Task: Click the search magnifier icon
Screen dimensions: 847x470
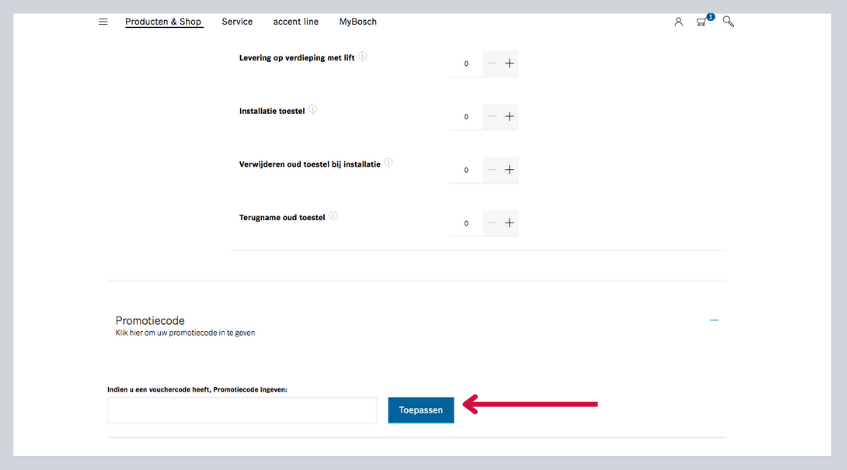Action: (x=728, y=21)
